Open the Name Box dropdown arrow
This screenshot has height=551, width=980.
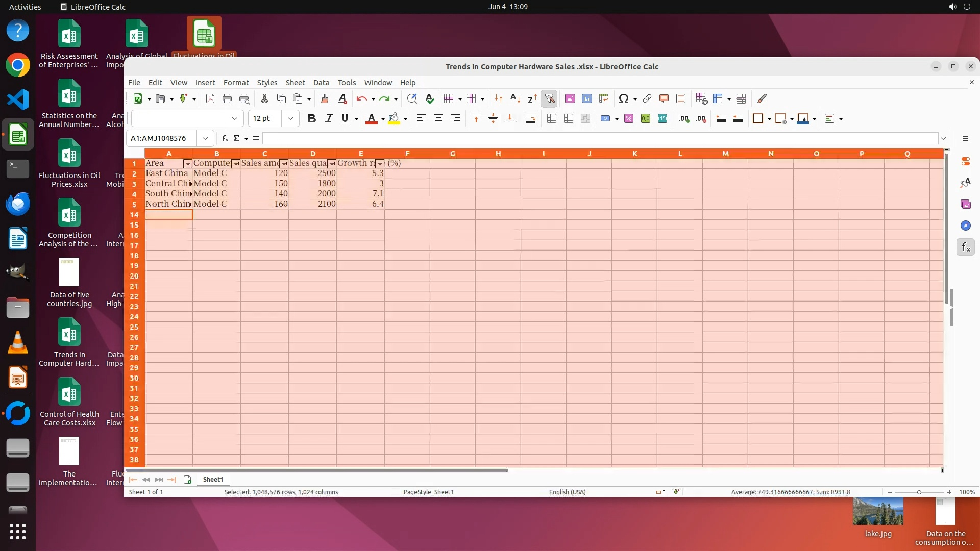pos(205,138)
